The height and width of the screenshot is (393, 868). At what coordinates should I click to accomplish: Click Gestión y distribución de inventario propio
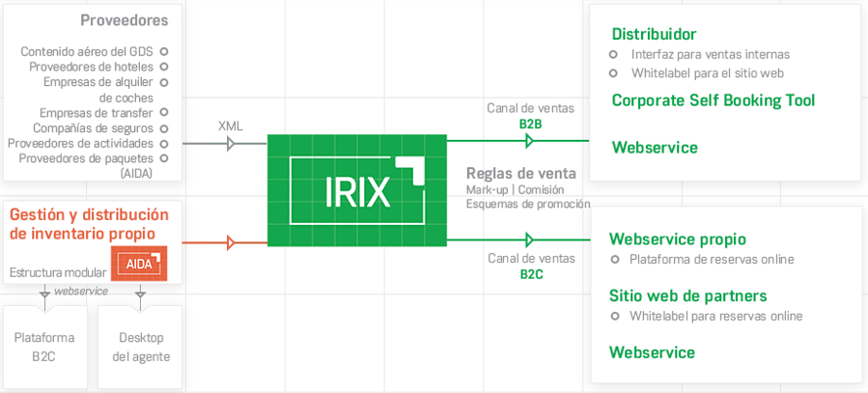click(89, 223)
